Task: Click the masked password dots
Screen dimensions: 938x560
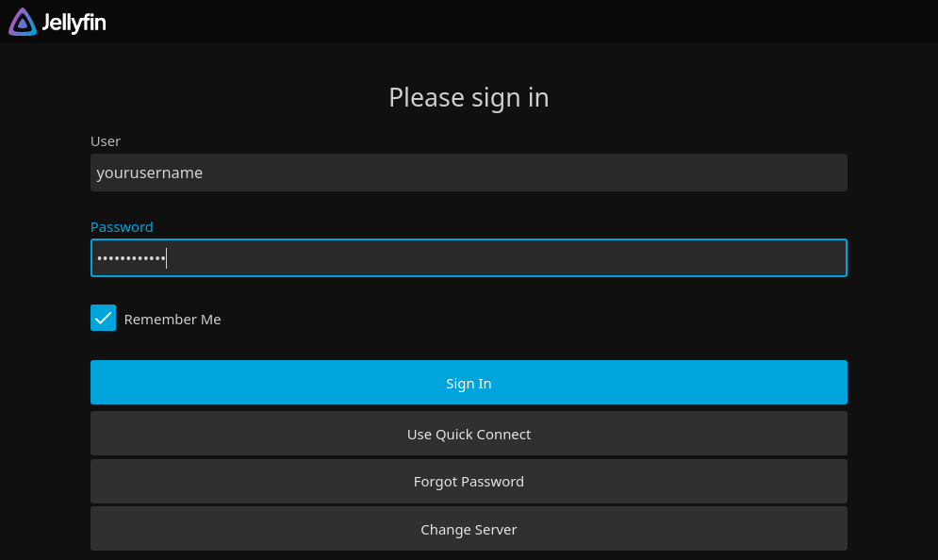Action: tap(130, 257)
